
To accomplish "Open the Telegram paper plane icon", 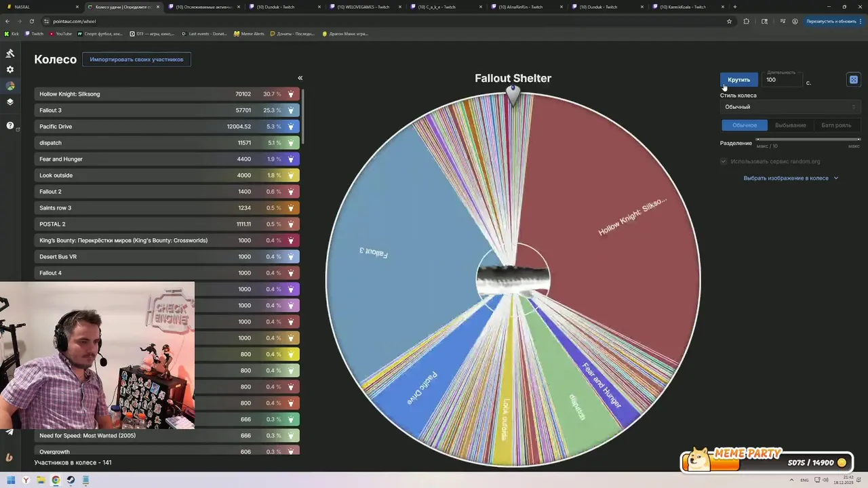I will point(10,432).
